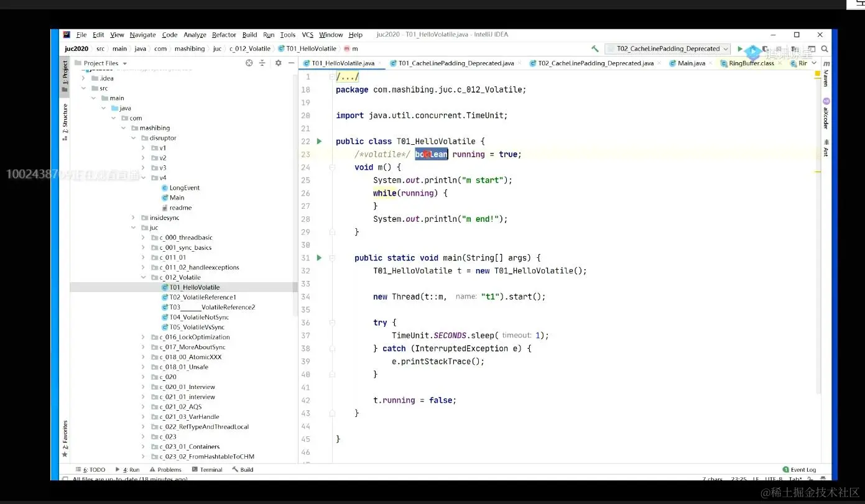Open the VCS menu
Image resolution: width=865 pixels, height=504 pixels.
click(x=307, y=35)
